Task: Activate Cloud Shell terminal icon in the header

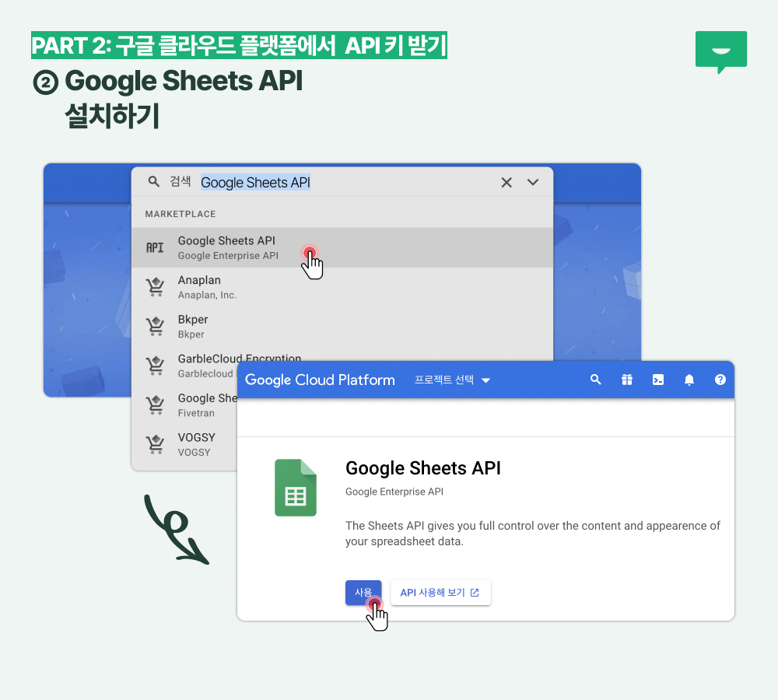Action: click(x=658, y=380)
